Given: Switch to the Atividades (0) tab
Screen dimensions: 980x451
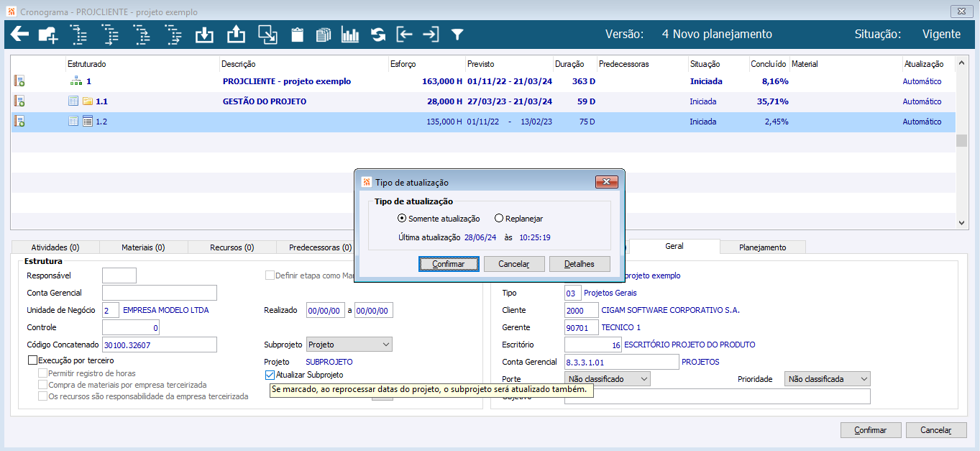Looking at the screenshot, I should pos(55,247).
